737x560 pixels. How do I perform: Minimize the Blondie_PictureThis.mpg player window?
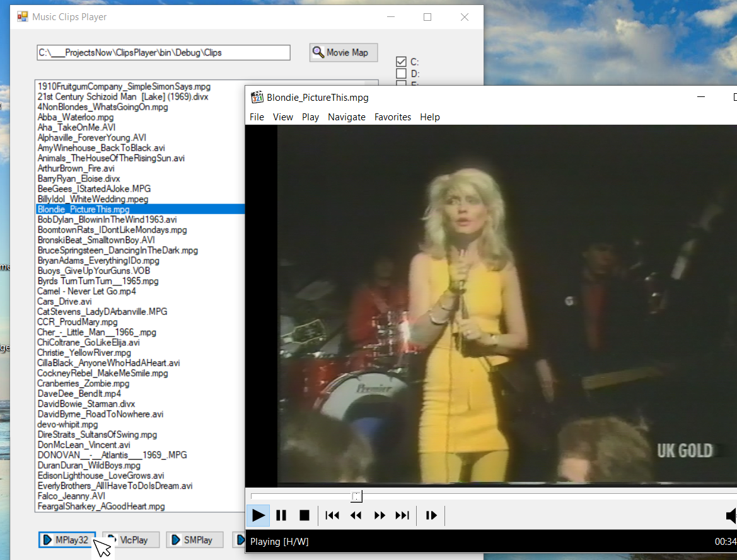701,97
